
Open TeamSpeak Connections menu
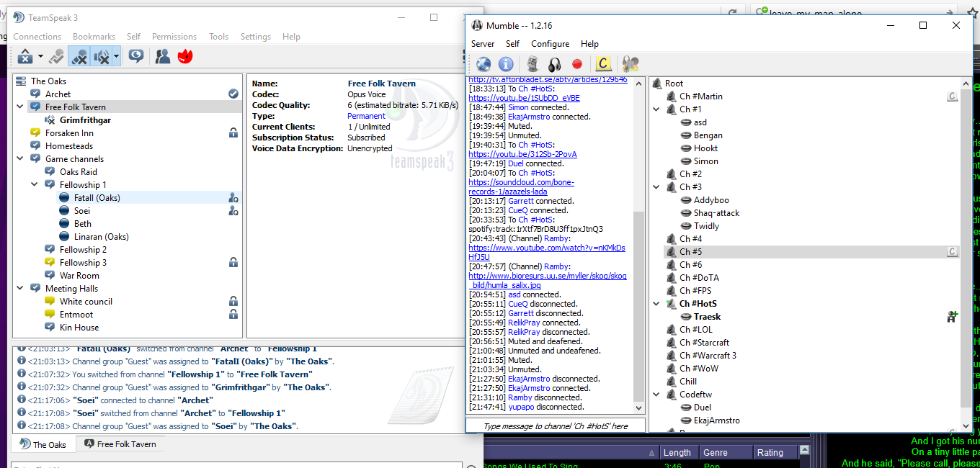[x=37, y=37]
